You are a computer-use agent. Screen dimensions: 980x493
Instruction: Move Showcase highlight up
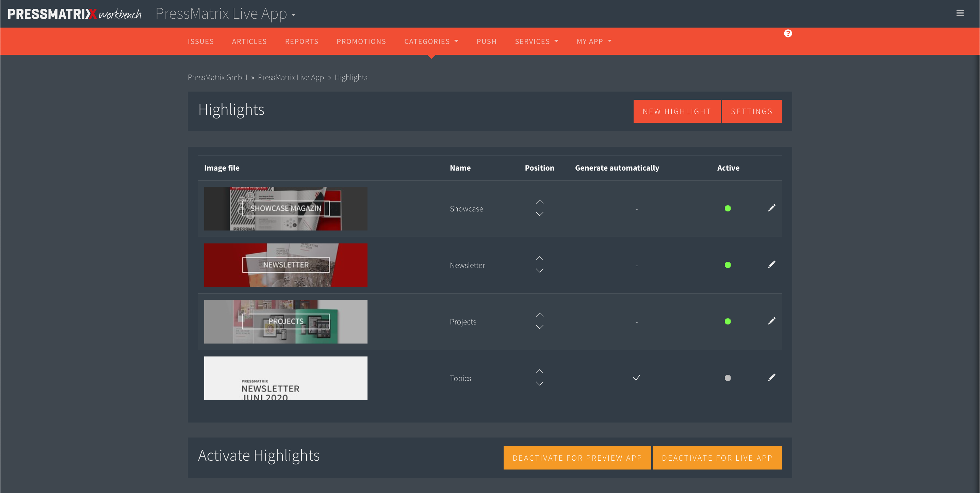539,202
